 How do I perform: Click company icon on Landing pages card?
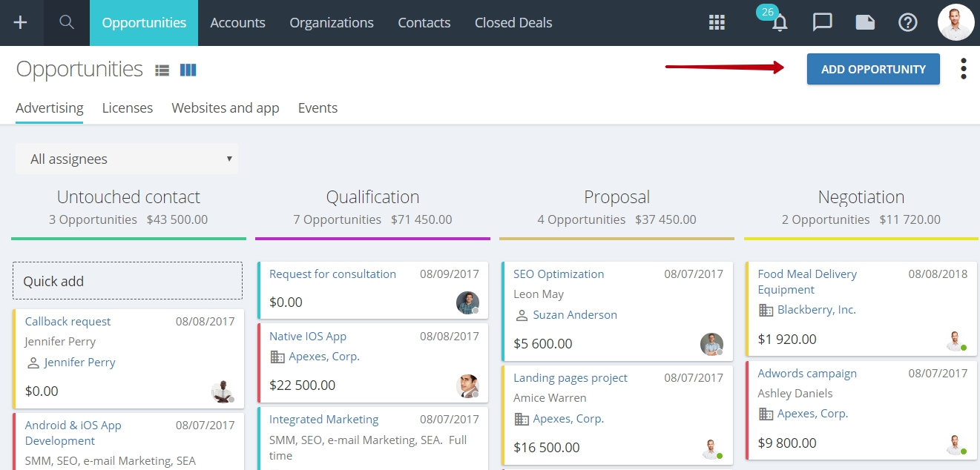522,419
